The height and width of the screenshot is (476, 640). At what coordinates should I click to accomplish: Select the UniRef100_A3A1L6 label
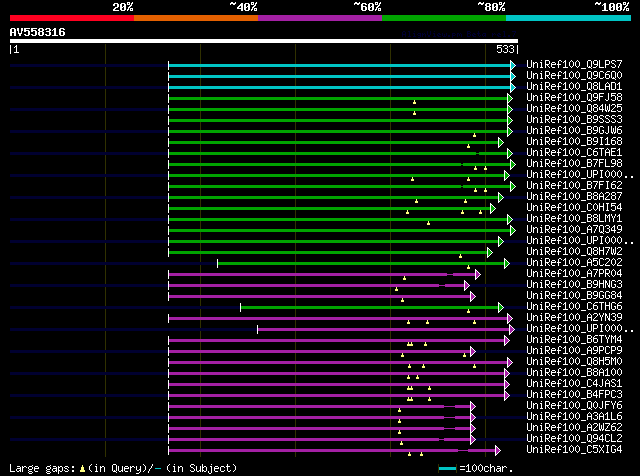click(574, 417)
